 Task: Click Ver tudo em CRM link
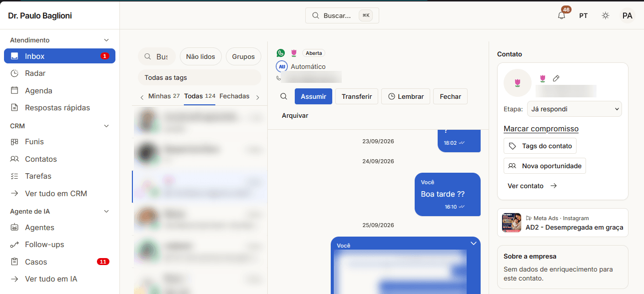pyautogui.click(x=59, y=194)
